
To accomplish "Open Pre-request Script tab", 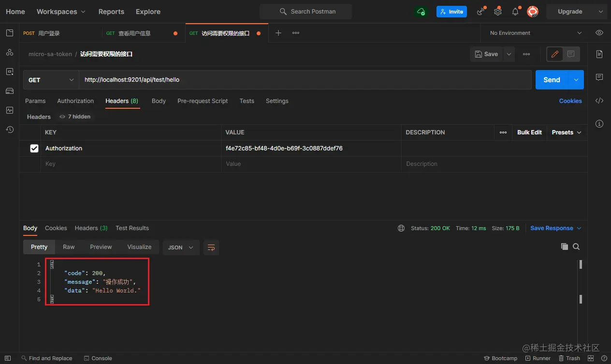I will [x=203, y=101].
